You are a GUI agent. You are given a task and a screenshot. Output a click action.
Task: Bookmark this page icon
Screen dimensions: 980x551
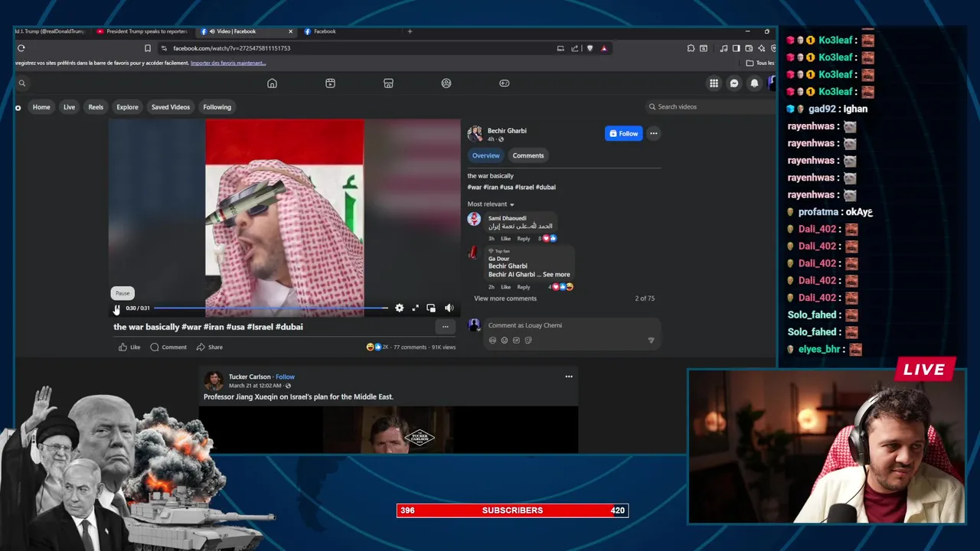click(148, 48)
